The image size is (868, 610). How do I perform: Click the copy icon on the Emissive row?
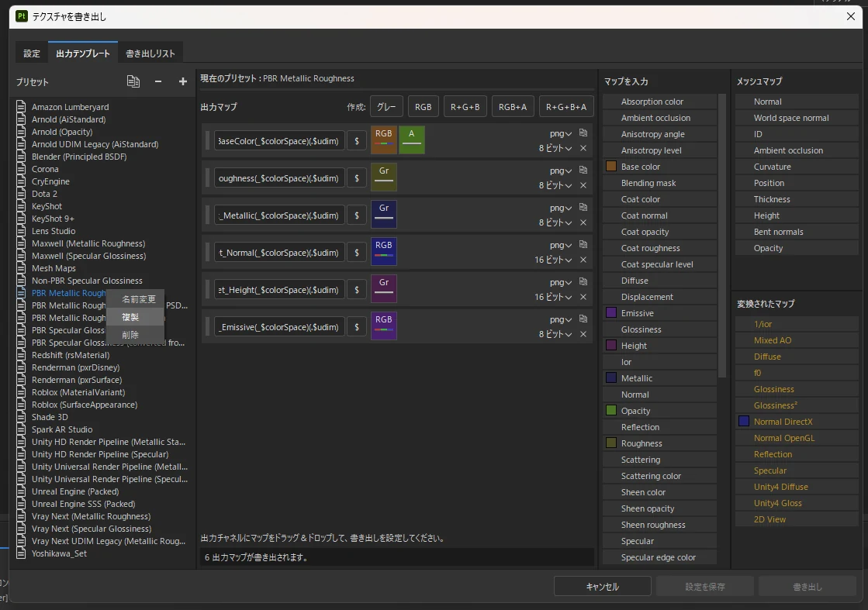(x=583, y=319)
